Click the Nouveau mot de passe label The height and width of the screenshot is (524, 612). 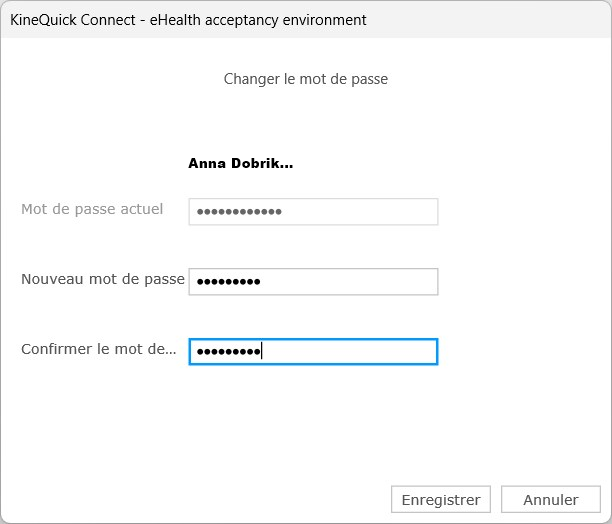103,279
